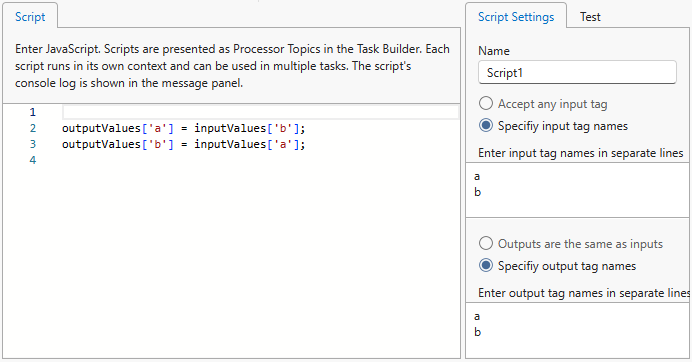
Task: Click line number 2 in editor gutter
Action: coord(33,128)
